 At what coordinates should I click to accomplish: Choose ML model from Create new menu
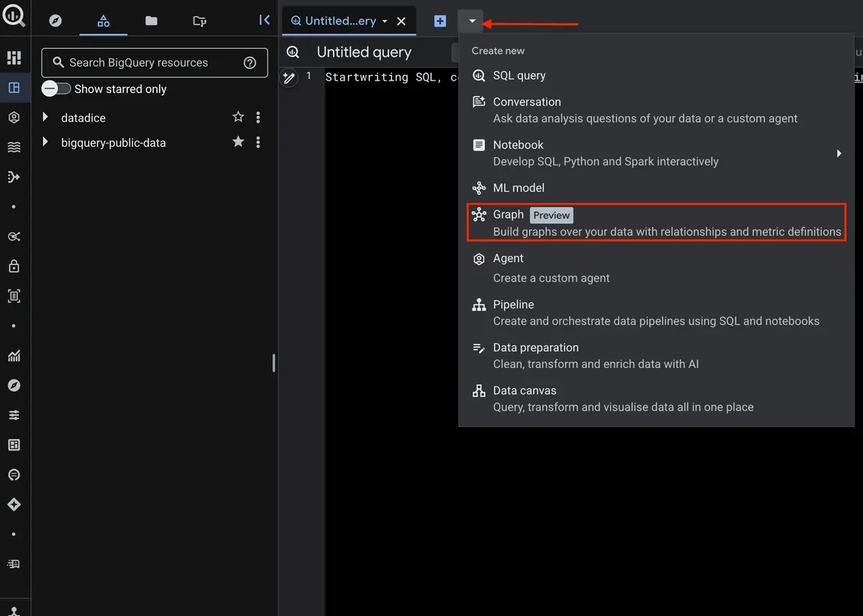(x=656, y=188)
